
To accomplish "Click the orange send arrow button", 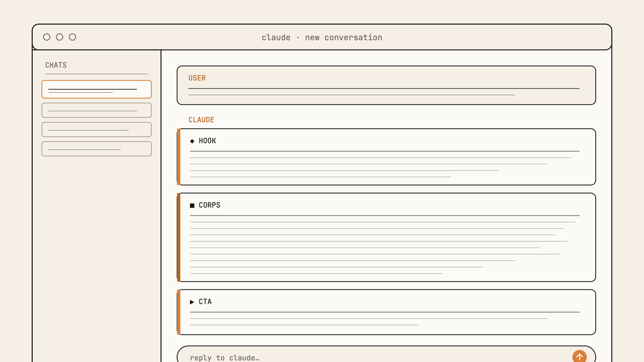I will coord(580,357).
